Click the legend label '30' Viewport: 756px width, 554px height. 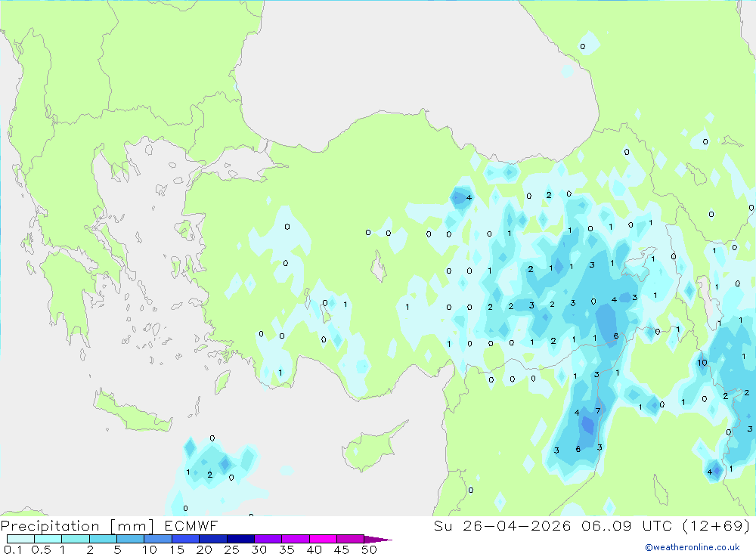(259, 549)
